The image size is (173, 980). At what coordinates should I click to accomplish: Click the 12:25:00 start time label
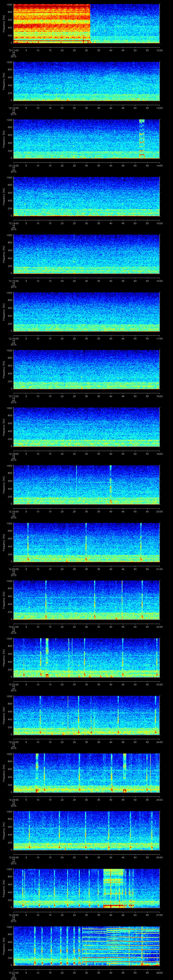coord(13,858)
